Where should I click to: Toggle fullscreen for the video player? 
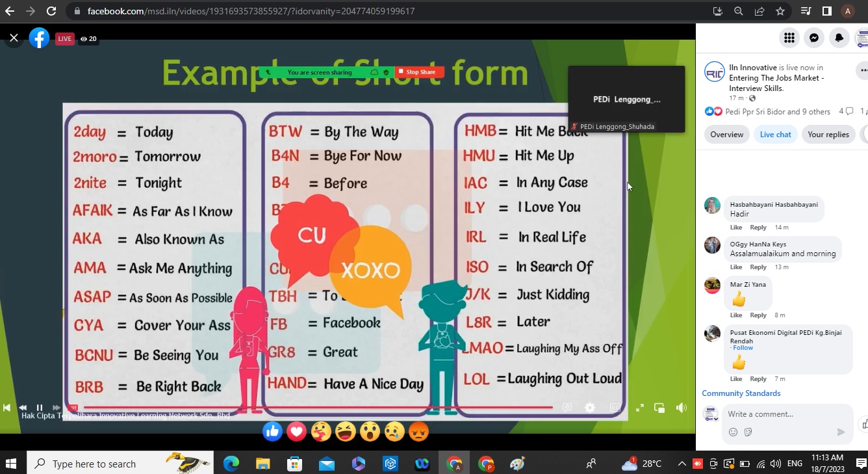pos(639,408)
